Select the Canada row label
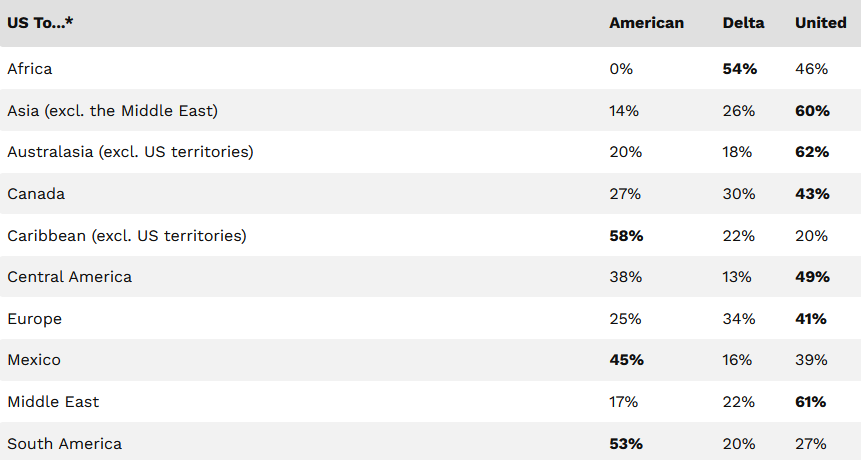Image resolution: width=861 pixels, height=460 pixels. 36,194
